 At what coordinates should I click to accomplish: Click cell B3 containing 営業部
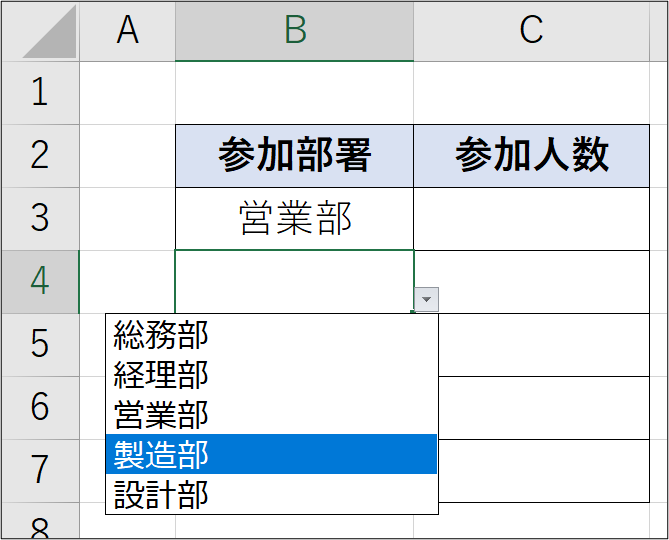click(294, 218)
